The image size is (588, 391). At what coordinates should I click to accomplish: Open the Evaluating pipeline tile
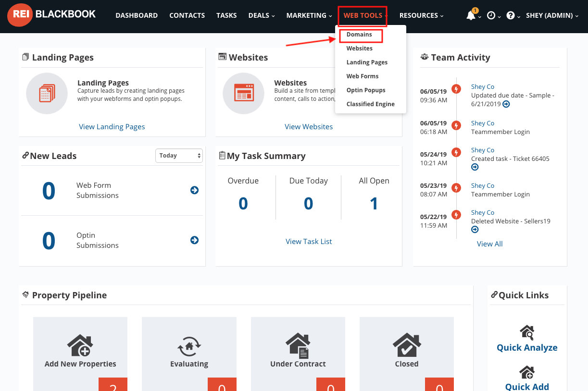[x=189, y=354]
